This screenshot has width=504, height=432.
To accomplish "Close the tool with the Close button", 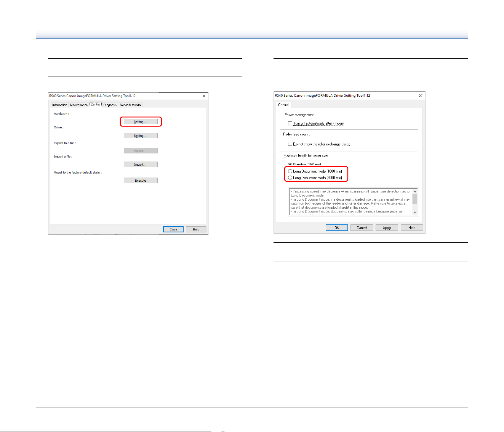I will (173, 229).
